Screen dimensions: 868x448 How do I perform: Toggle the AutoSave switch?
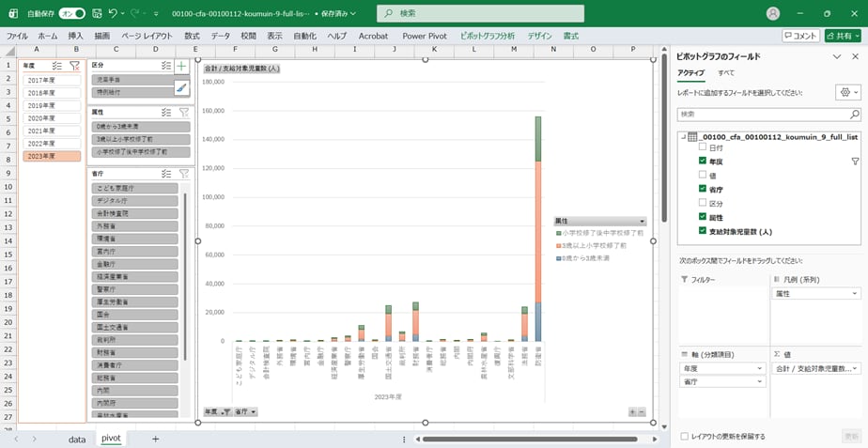pyautogui.click(x=72, y=14)
